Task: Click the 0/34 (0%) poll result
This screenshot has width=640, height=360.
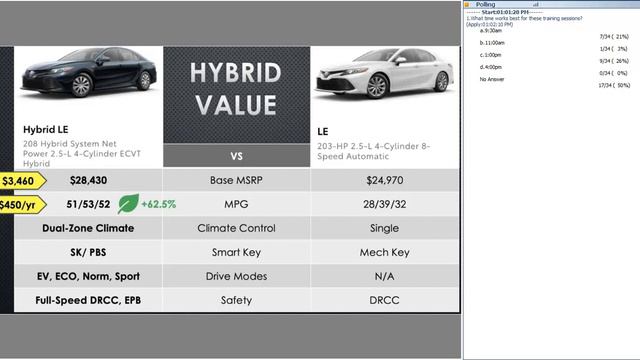Action: (x=613, y=73)
